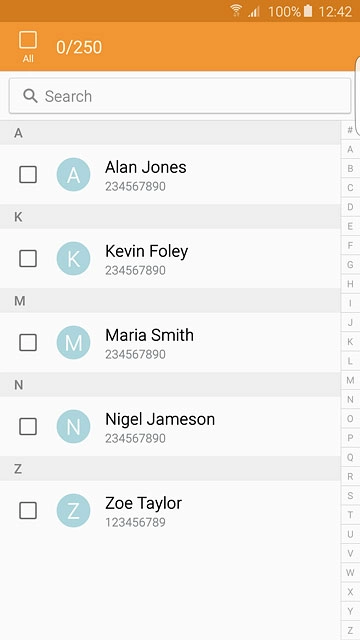Tick Maria Smith's checkbox
This screenshot has width=360, height=640.
coord(28,342)
